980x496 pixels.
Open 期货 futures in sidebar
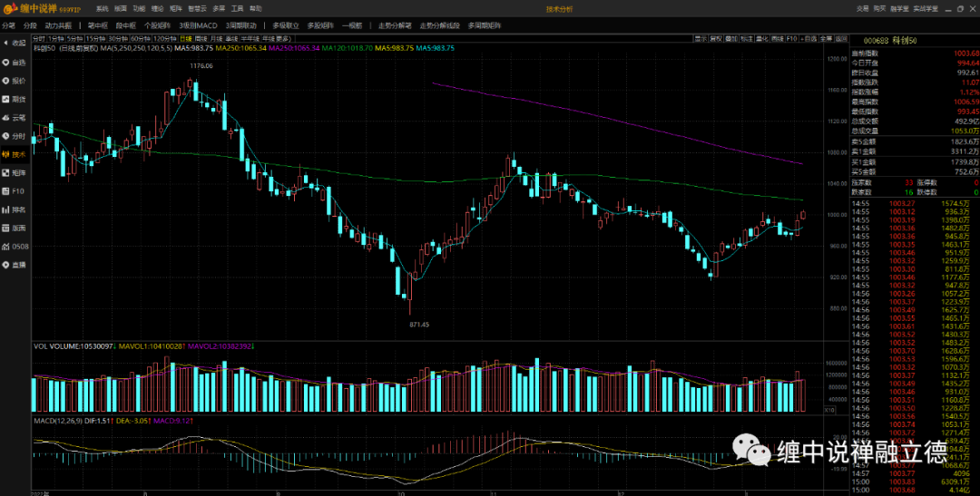pyautogui.click(x=15, y=99)
